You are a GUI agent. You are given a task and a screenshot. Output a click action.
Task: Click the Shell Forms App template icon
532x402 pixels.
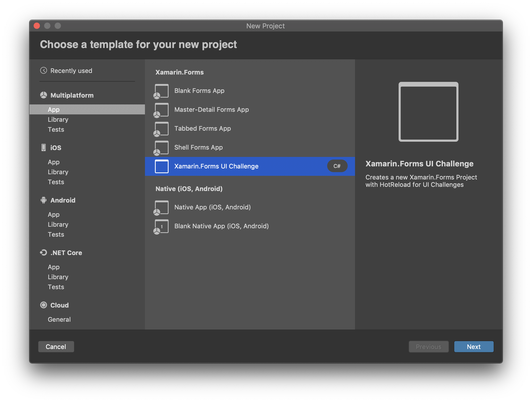pyautogui.click(x=161, y=148)
